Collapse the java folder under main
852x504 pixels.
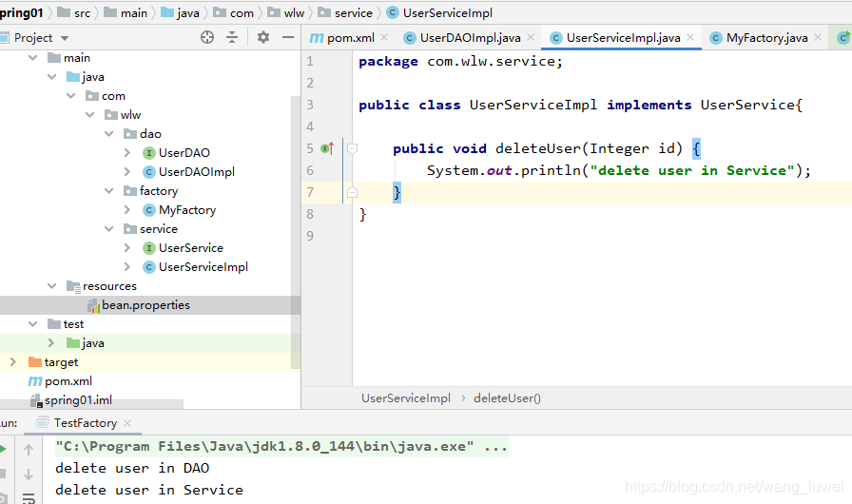pos(52,77)
